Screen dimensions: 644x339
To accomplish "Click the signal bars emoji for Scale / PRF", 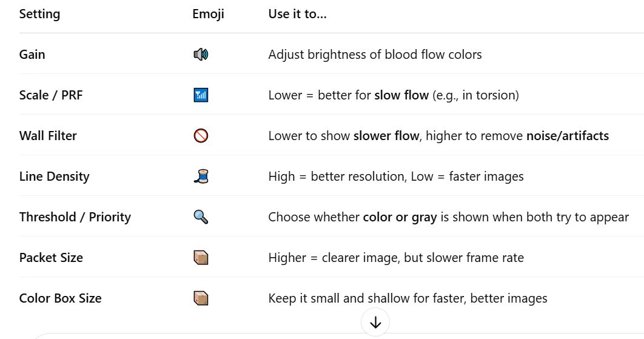I will tap(201, 95).
